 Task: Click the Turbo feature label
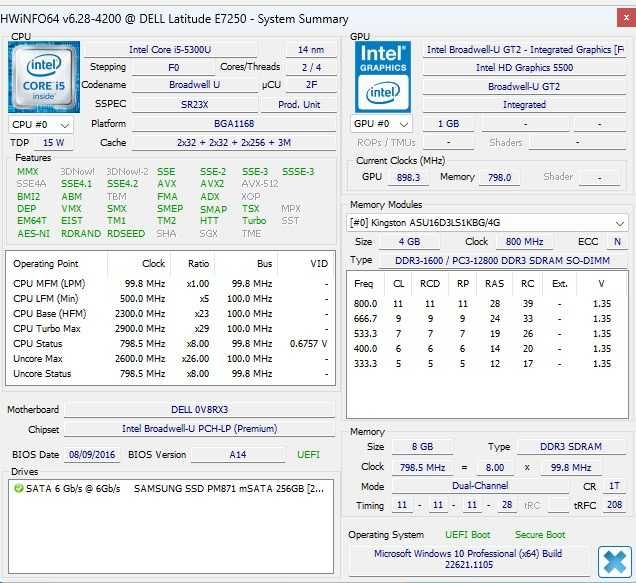tap(254, 221)
